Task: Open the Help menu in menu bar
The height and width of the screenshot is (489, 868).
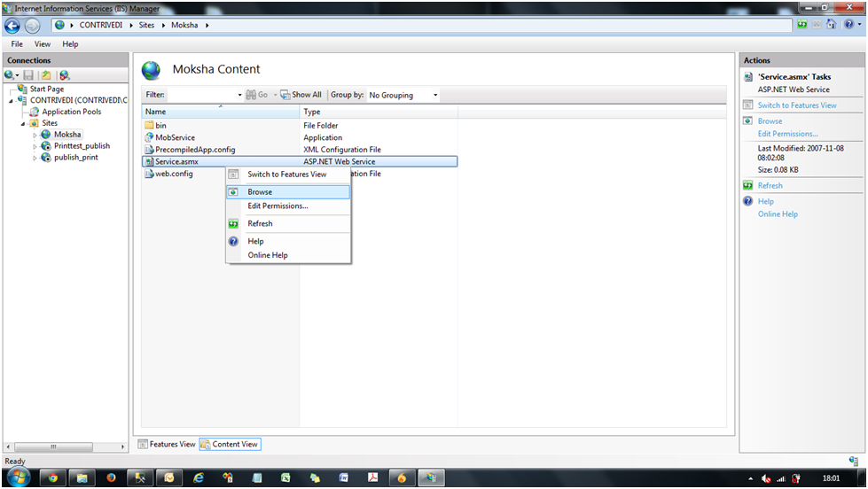Action: [x=70, y=44]
